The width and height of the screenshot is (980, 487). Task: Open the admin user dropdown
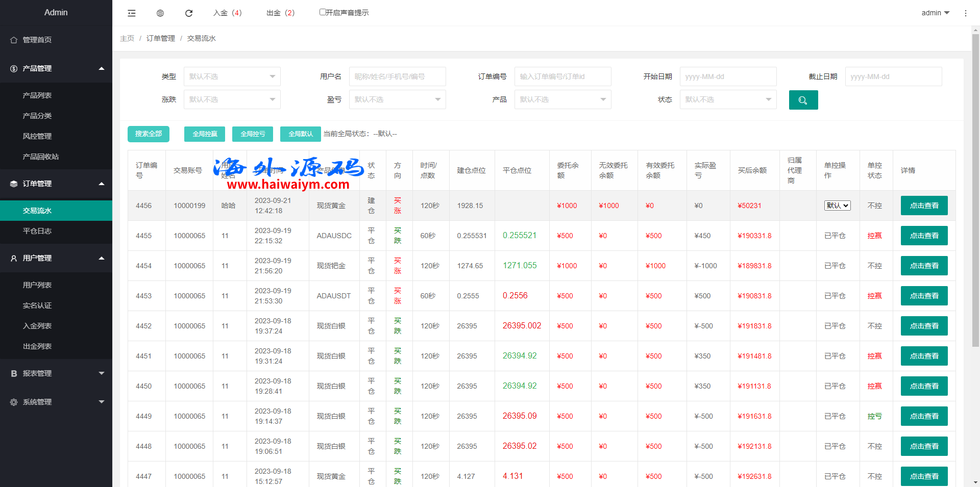tap(935, 13)
